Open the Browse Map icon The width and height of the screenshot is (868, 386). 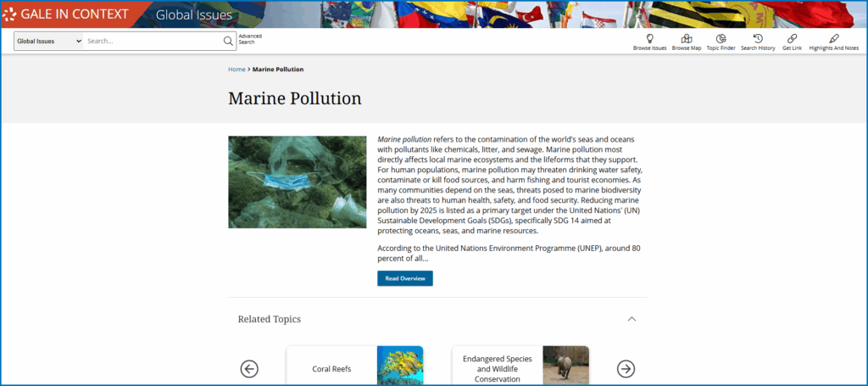click(x=686, y=39)
